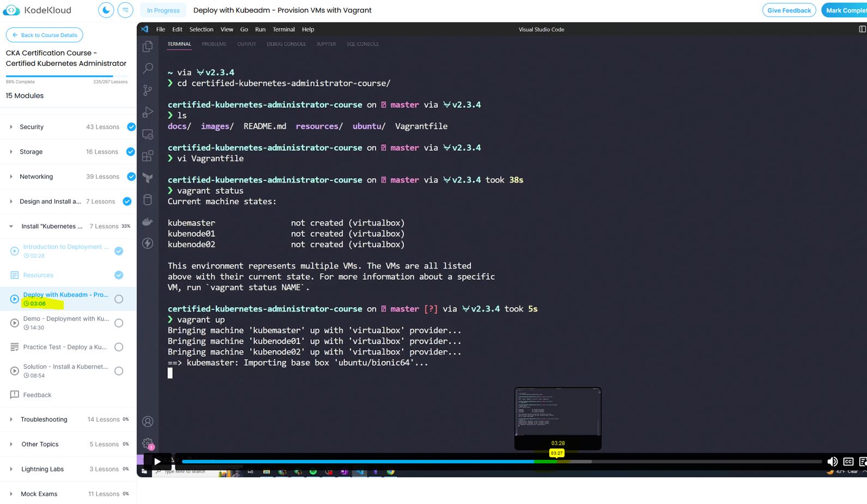Image resolution: width=867 pixels, height=504 pixels.
Task: Switch to the DEBUG CONSOLE panel tab
Action: [x=286, y=44]
